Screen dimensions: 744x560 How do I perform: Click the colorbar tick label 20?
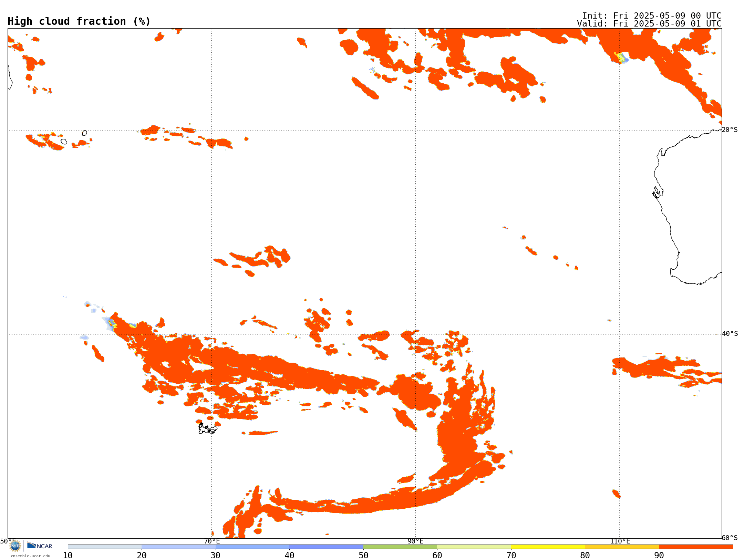coord(142,556)
